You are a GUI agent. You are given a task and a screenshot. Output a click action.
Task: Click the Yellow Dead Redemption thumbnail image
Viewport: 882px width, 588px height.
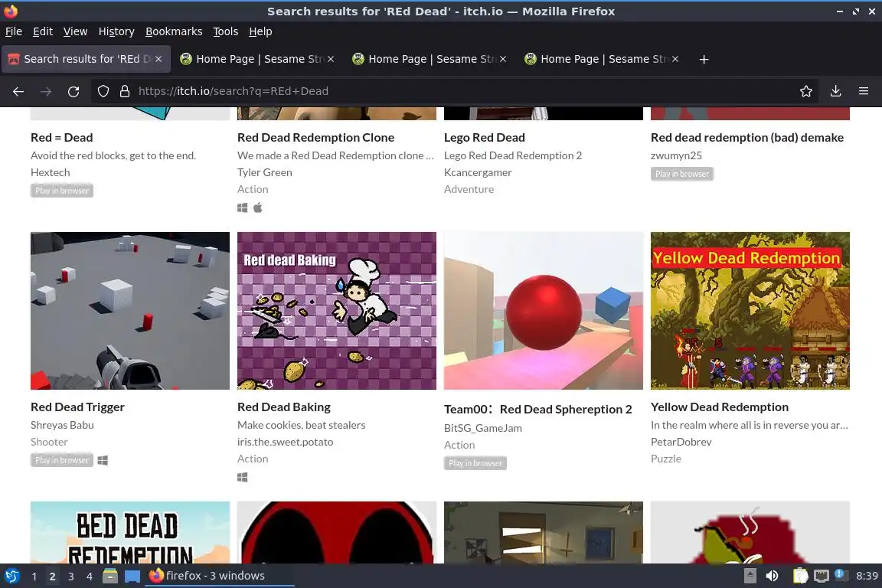[750, 311]
